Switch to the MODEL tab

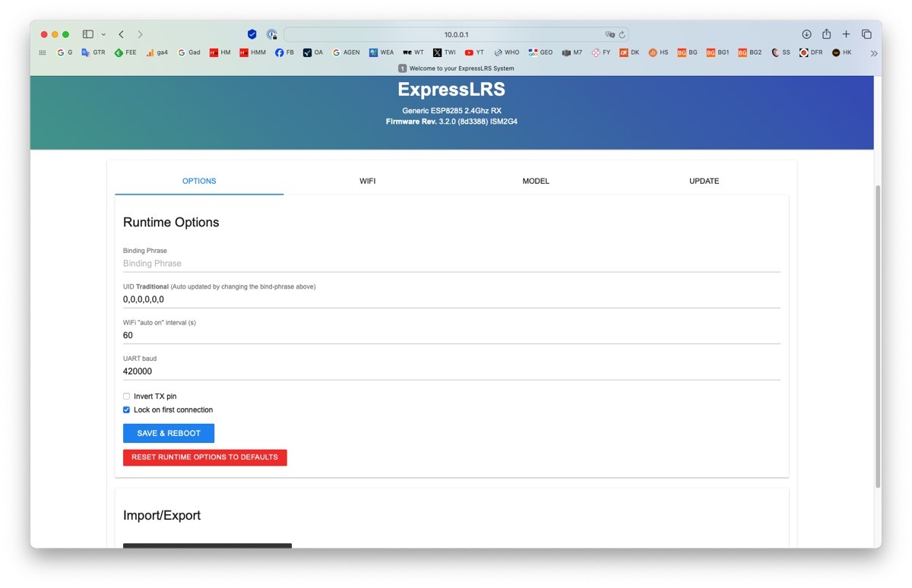click(x=536, y=181)
